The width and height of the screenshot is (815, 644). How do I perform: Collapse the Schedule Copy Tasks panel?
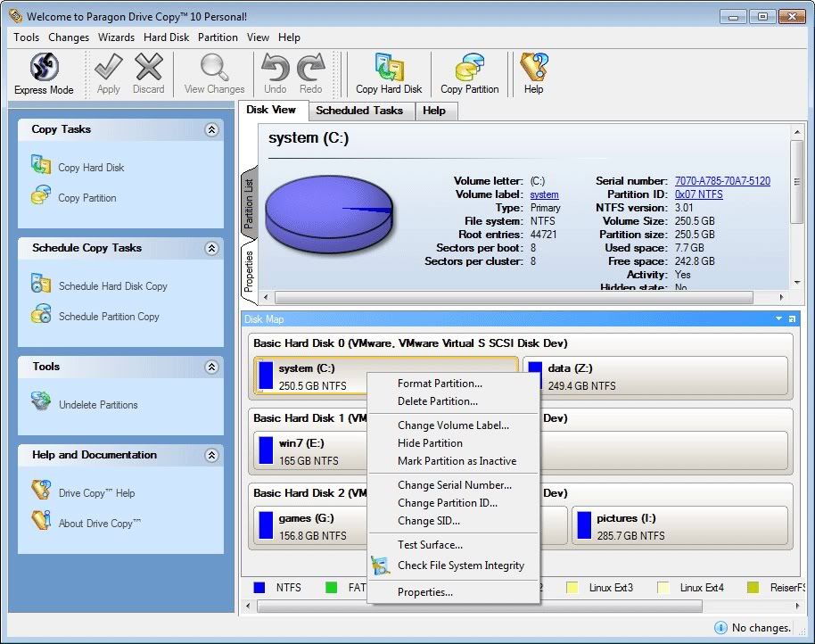coord(211,249)
